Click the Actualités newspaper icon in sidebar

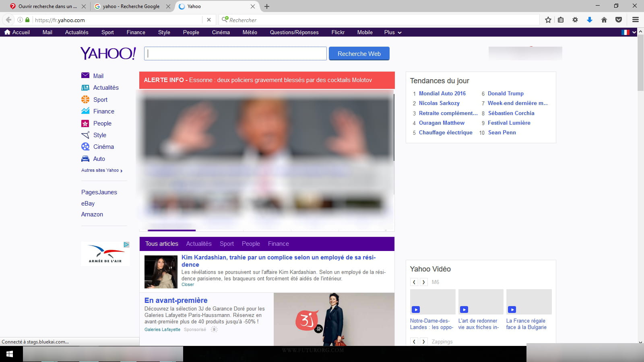tap(85, 88)
